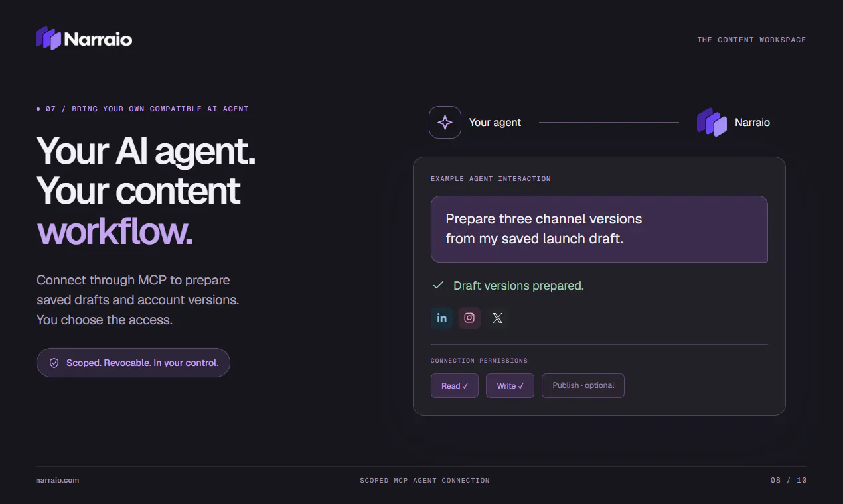
Task: Click The Content Workspace header text
Action: [751, 40]
